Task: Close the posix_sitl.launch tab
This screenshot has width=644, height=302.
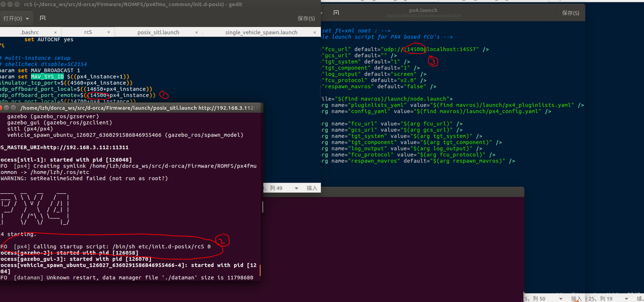Action: pyautogui.click(x=197, y=32)
